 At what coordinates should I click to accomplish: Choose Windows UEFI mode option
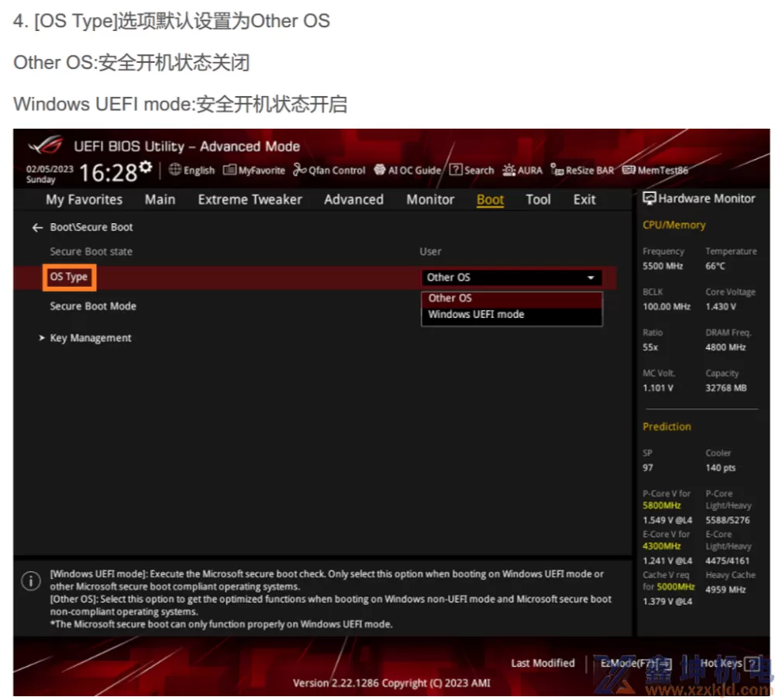click(x=511, y=315)
